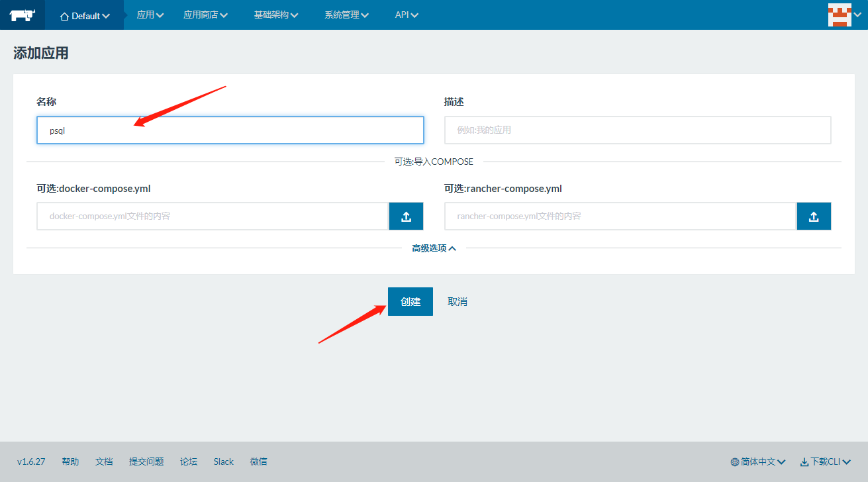Open the 文档 docs link
The image size is (868, 482).
coord(104,461)
